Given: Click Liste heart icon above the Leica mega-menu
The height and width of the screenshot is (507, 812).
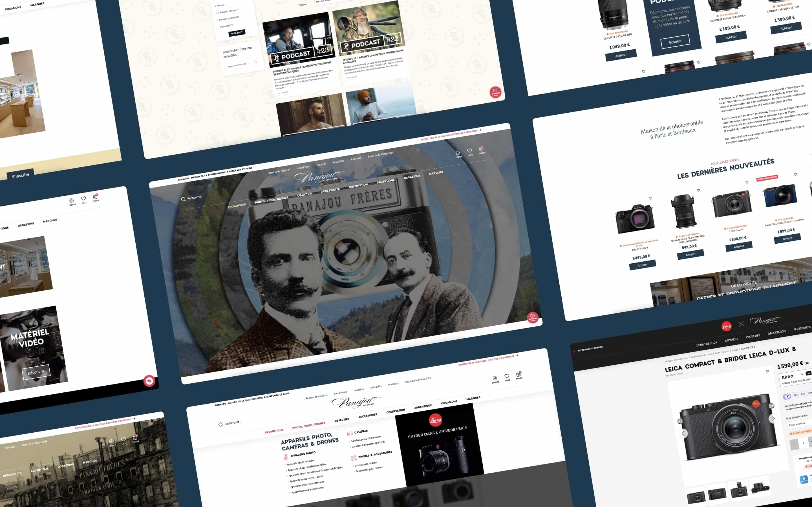Looking at the screenshot, I should click(x=507, y=377).
